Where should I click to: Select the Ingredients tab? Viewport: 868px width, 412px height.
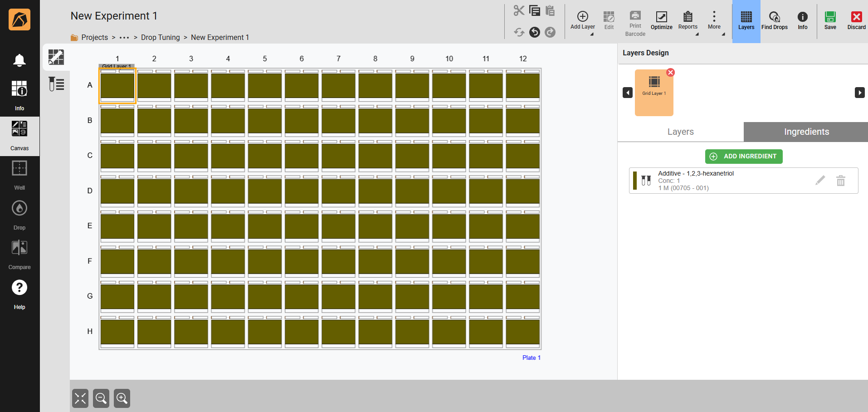(x=806, y=132)
